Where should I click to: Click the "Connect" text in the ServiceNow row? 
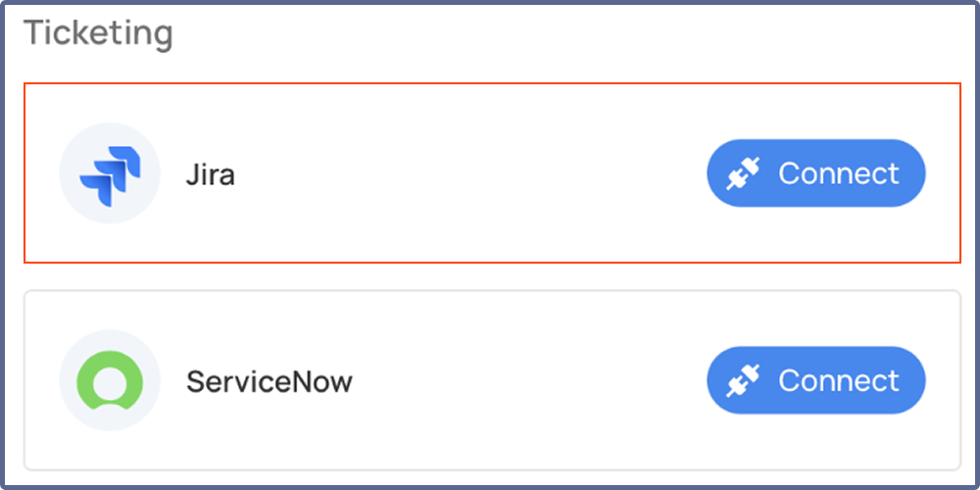(x=838, y=381)
